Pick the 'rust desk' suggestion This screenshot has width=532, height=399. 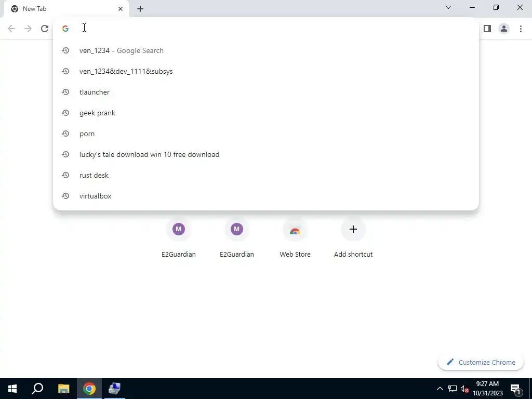click(266, 175)
